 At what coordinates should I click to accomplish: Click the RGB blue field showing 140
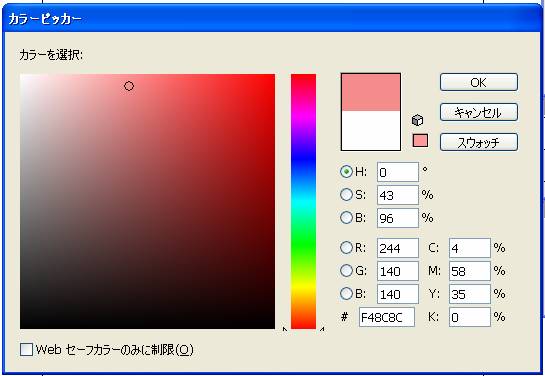coord(398,294)
